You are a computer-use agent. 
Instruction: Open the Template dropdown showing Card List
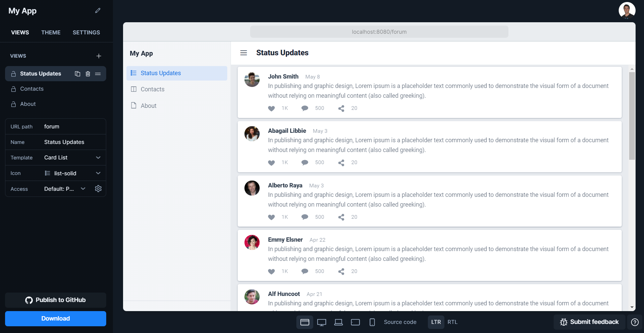coord(98,157)
